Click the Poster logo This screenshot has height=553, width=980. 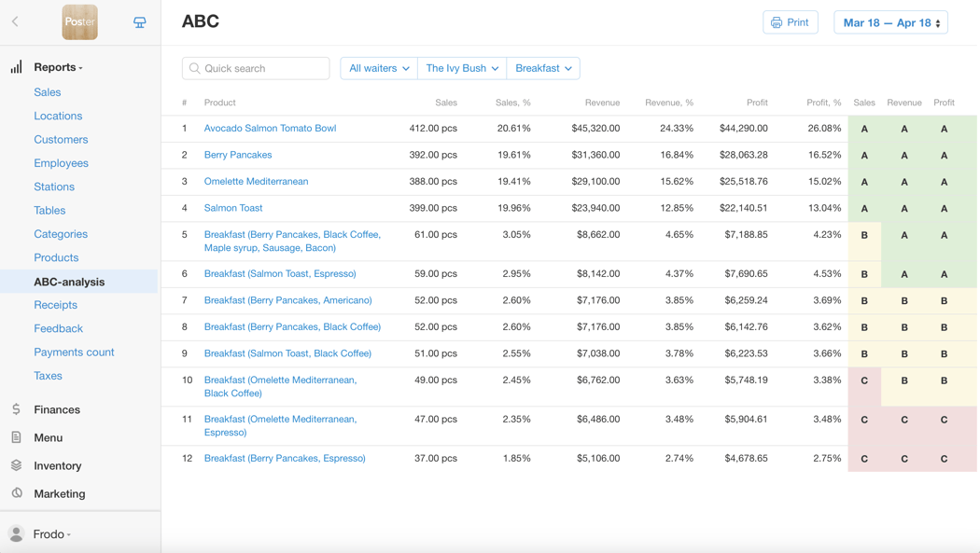[79, 21]
